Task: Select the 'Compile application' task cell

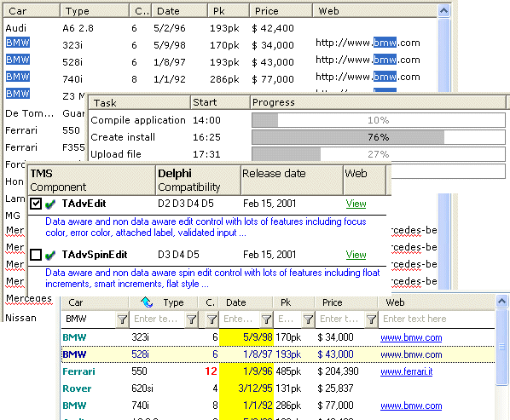Action: pyautogui.click(x=138, y=120)
